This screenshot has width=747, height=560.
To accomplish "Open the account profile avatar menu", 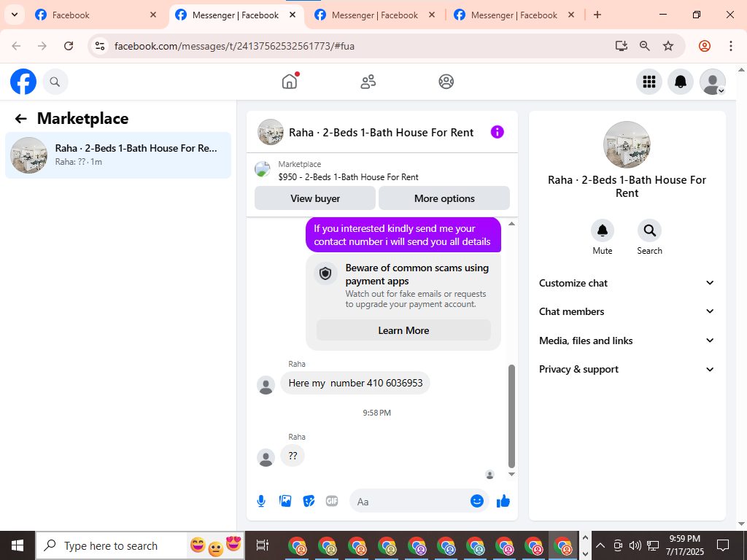I will [712, 82].
